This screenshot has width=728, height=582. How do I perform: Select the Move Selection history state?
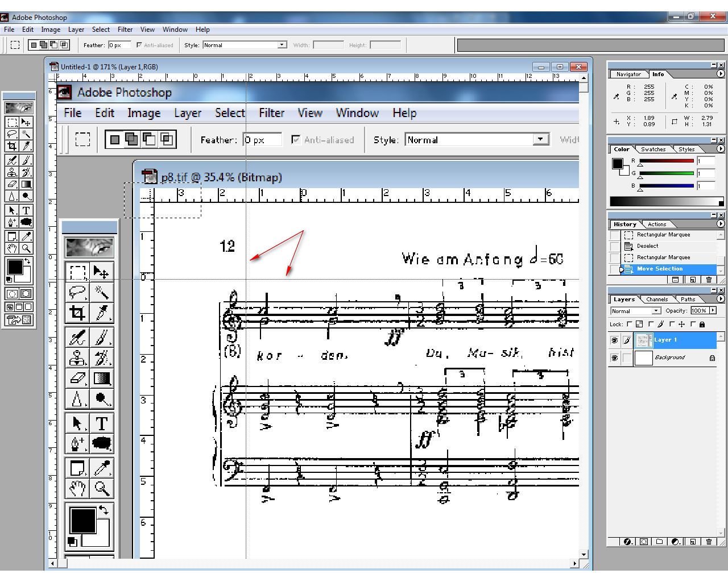669,269
